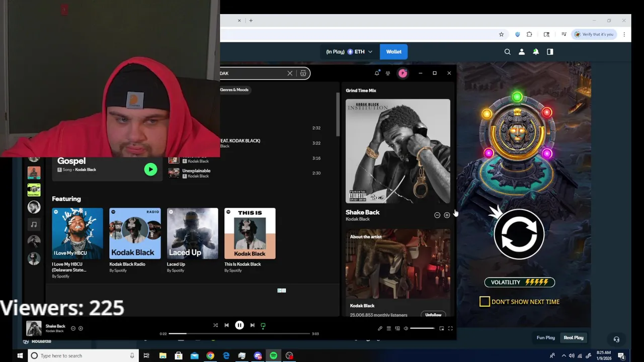The height and width of the screenshot is (362, 644).
Task: Mute Spotify with the speaker icon
Action: point(406,328)
